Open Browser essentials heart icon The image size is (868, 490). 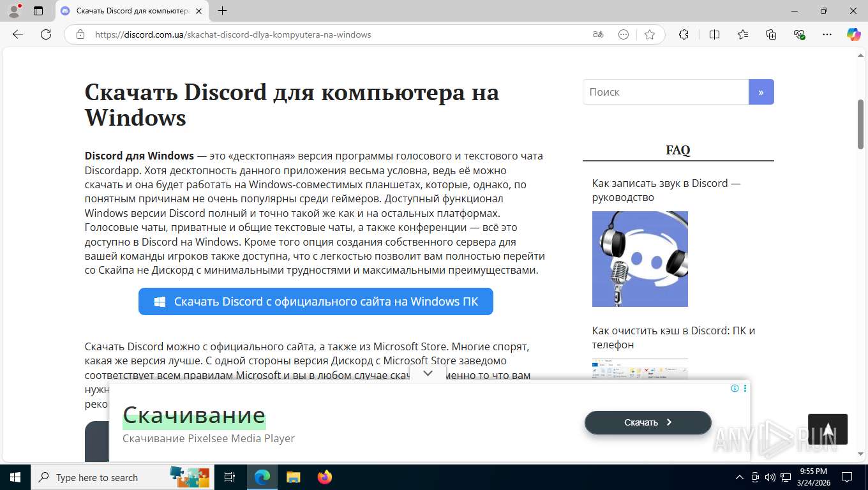pos(799,34)
